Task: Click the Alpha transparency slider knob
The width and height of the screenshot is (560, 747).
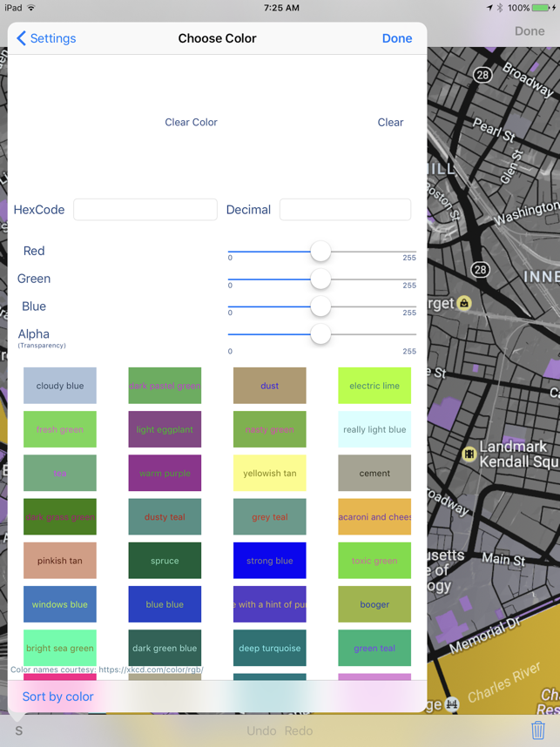Action: pyautogui.click(x=320, y=334)
